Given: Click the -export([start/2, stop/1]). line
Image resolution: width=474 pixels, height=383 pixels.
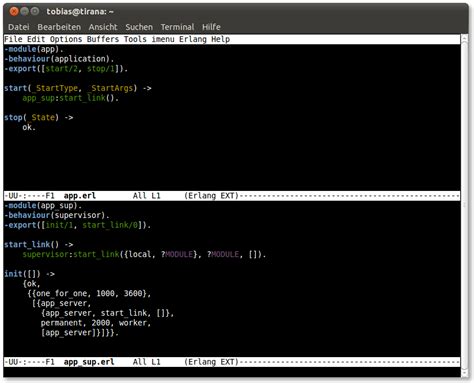Looking at the screenshot, I should (x=66, y=69).
